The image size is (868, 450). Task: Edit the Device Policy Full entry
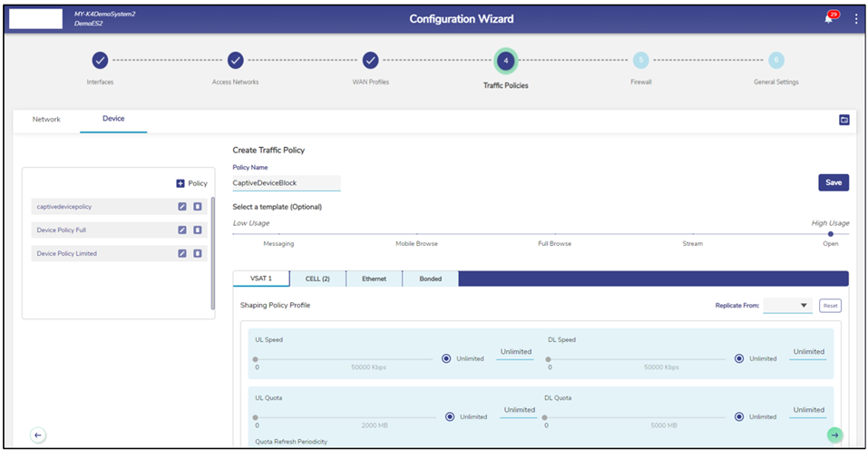point(181,230)
